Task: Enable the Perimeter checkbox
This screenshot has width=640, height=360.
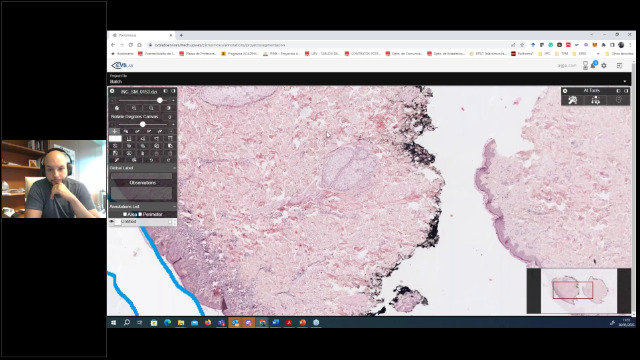Action: tap(140, 214)
